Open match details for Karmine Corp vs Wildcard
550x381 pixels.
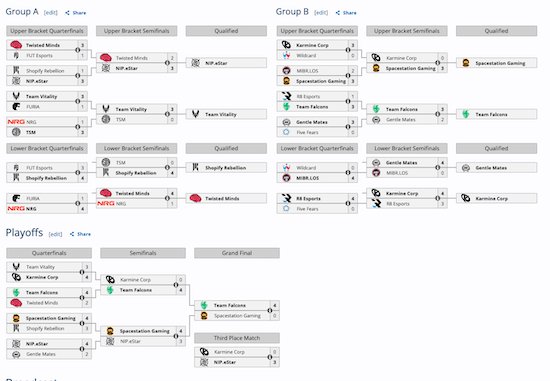pyautogui.click(x=348, y=50)
